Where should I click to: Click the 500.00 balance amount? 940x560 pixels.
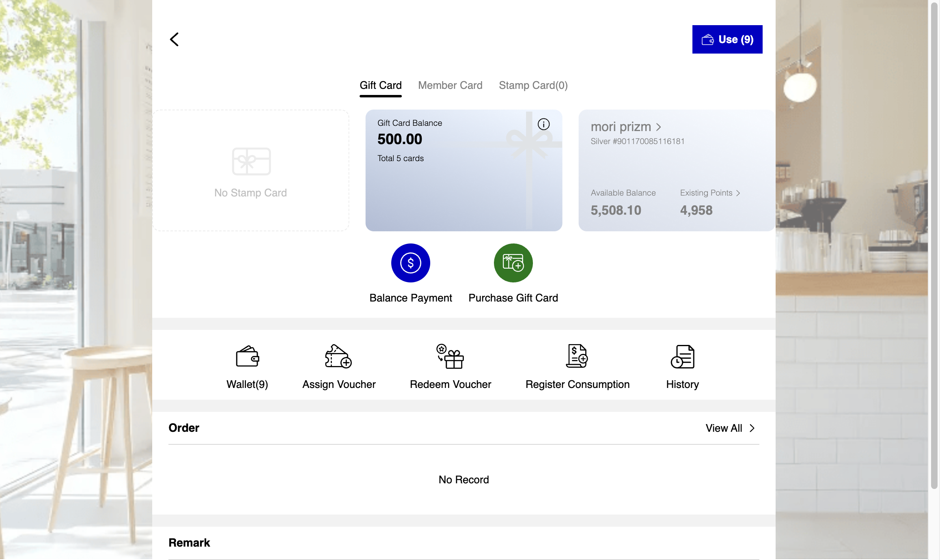pyautogui.click(x=400, y=139)
